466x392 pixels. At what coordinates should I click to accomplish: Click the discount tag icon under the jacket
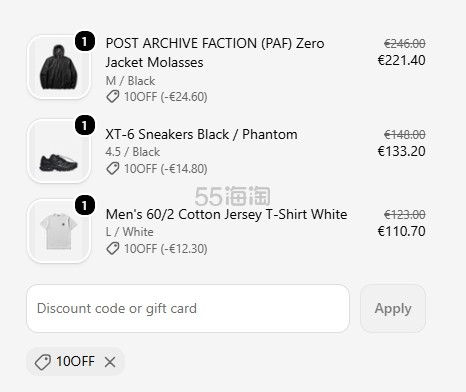[113, 97]
